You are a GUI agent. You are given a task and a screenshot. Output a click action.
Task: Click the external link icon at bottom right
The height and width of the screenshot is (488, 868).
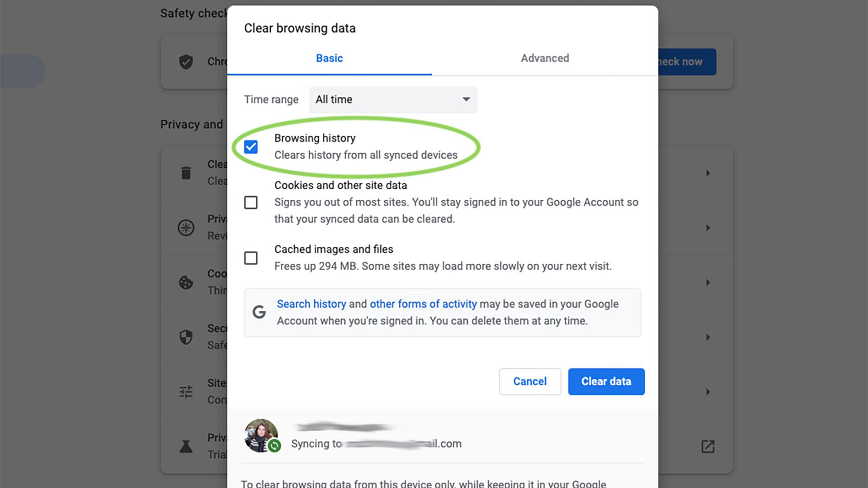[708, 446]
